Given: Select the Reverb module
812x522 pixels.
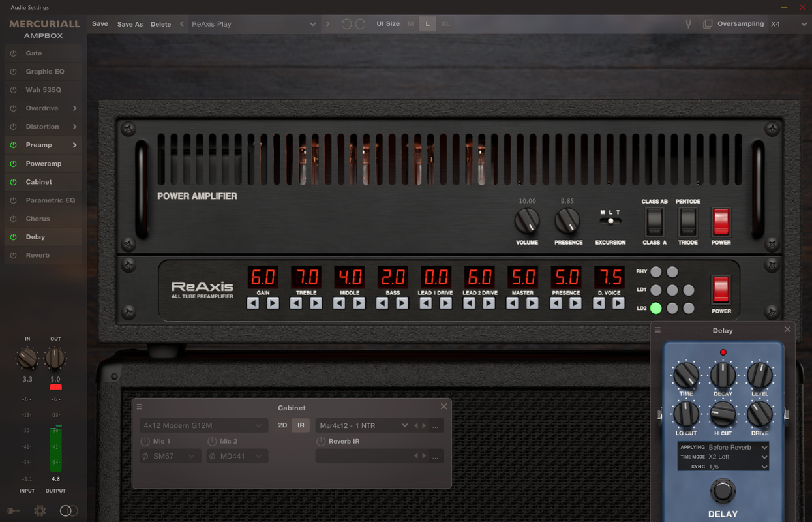Looking at the screenshot, I should [x=44, y=255].
